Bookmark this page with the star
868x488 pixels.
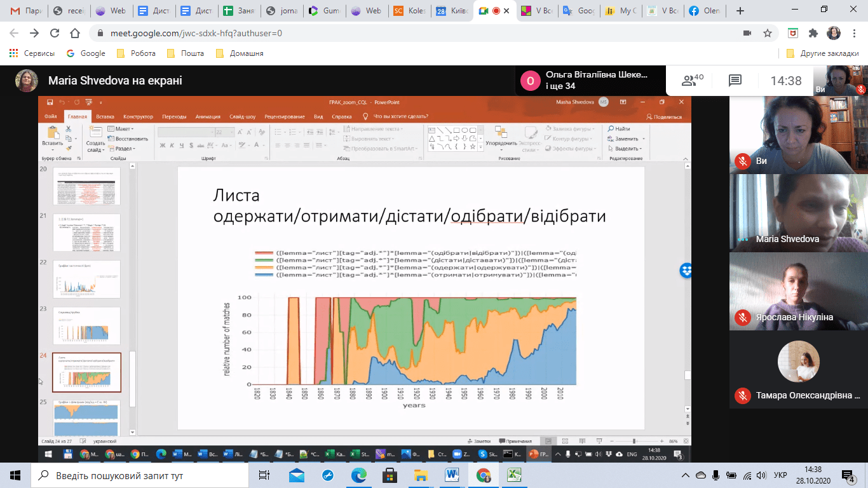[768, 33]
